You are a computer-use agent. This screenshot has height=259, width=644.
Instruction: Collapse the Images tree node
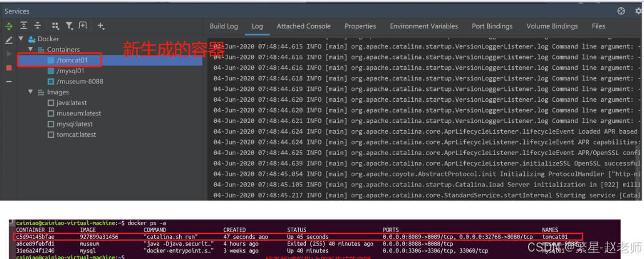(x=30, y=92)
